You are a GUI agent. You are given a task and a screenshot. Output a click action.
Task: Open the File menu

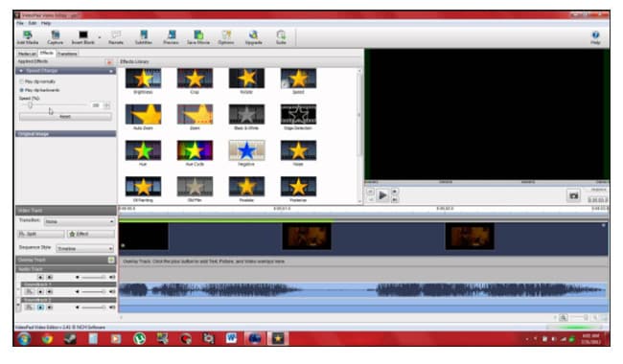pyautogui.click(x=20, y=23)
